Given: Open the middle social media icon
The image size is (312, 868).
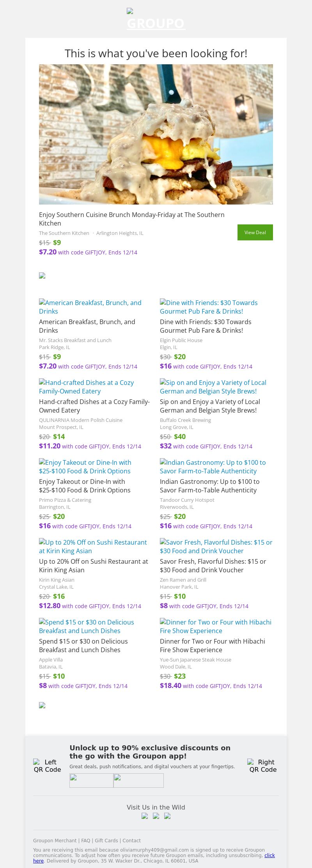Looking at the screenshot, I should click(156, 816).
